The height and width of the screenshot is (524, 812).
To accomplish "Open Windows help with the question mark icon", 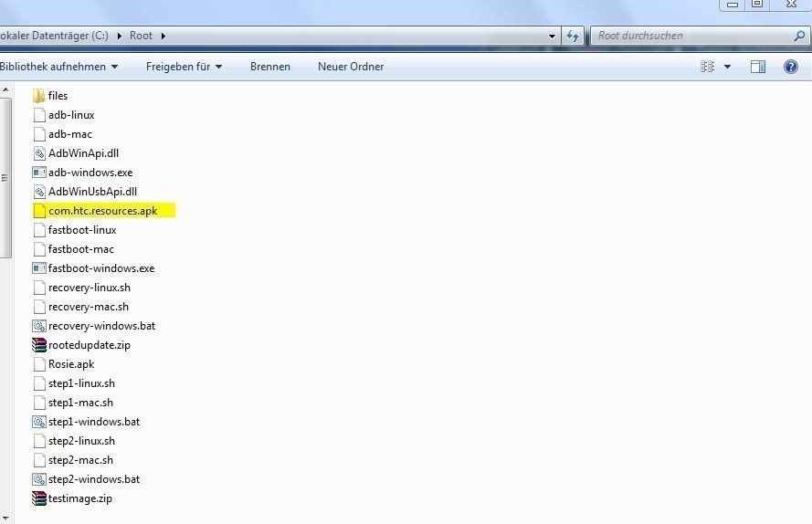I will (791, 67).
